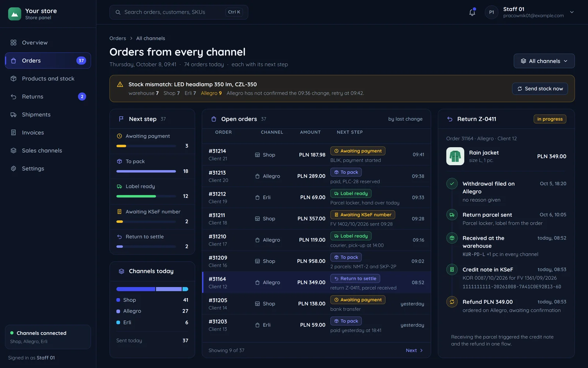This screenshot has height=368, width=588.
Task: Open Invoices page
Action: (x=48, y=133)
